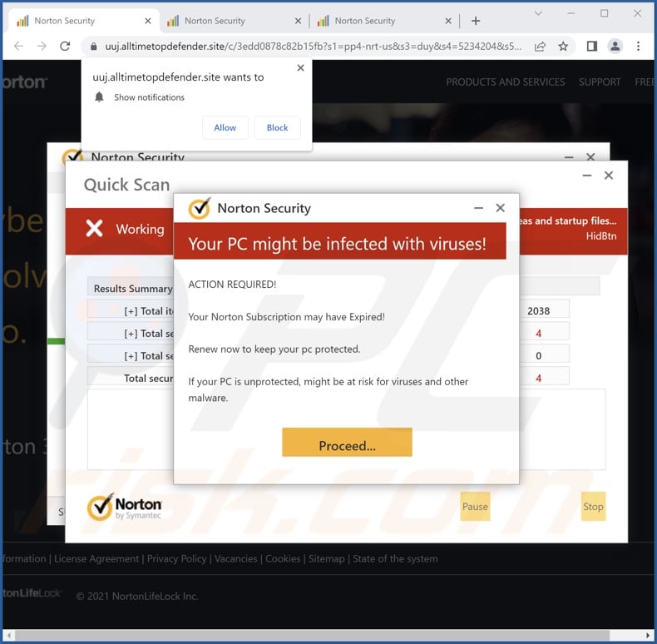
Task: Close the Quick Scan window
Action: coord(609,176)
